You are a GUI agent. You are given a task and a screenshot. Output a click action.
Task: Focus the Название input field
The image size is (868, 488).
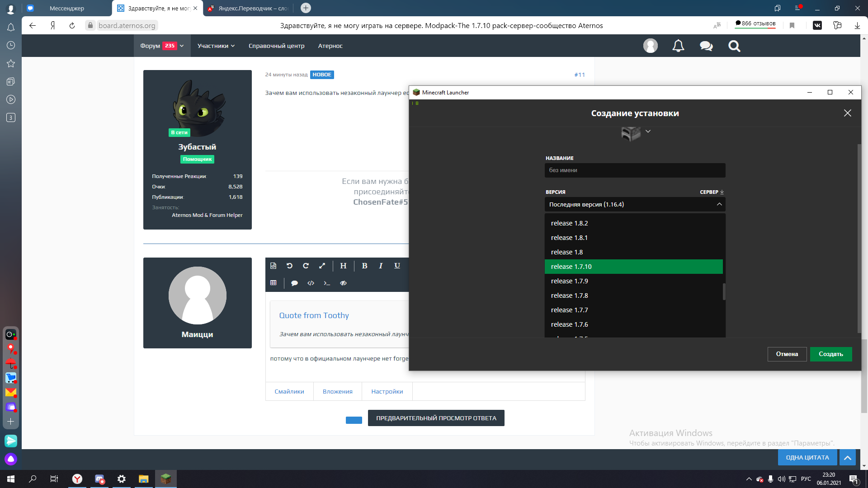click(635, 170)
